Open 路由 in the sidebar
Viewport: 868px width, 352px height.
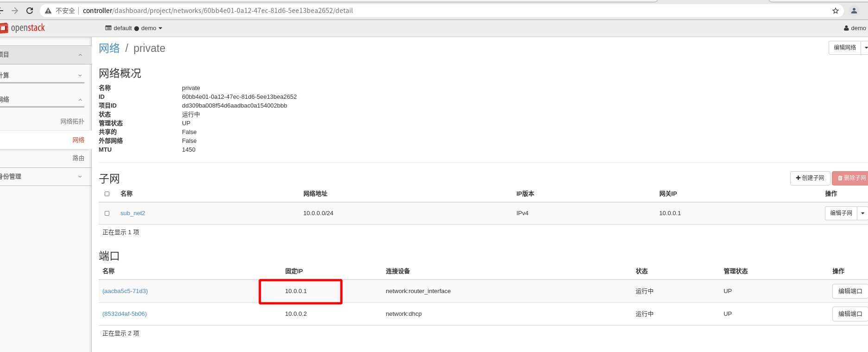[78, 158]
